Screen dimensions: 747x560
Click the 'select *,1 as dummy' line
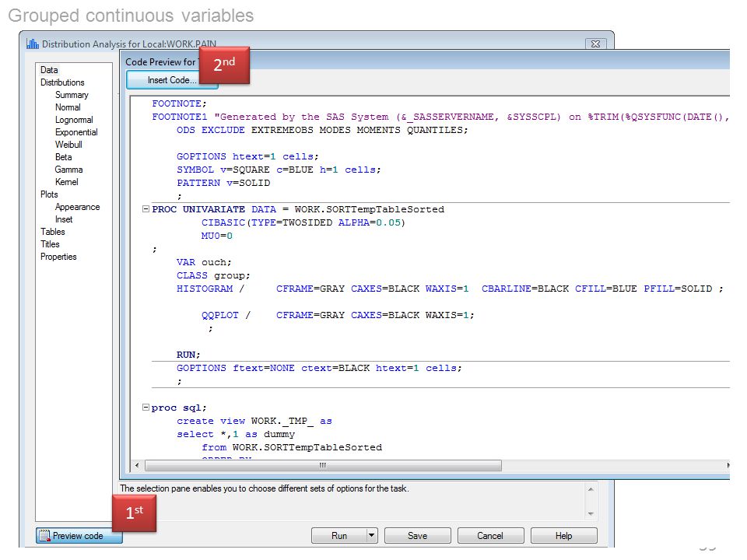(236, 434)
